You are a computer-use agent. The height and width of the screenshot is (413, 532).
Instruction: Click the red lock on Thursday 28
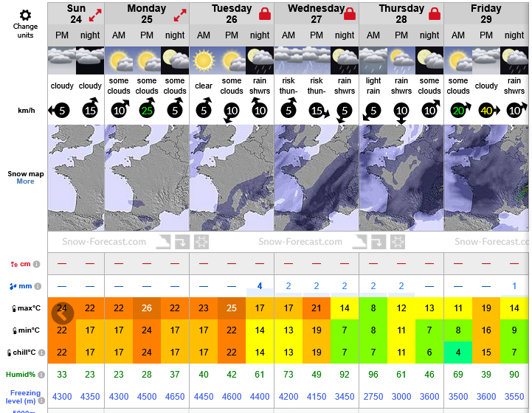click(435, 14)
